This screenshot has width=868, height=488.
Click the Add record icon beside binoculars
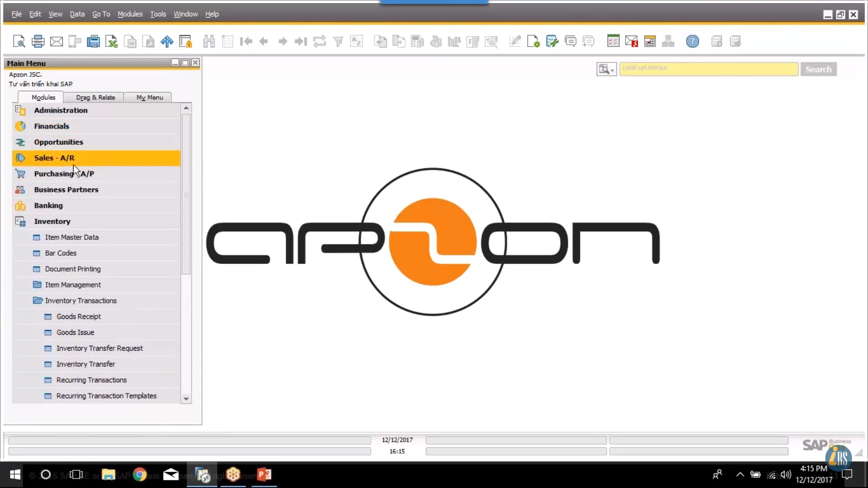coord(227,42)
